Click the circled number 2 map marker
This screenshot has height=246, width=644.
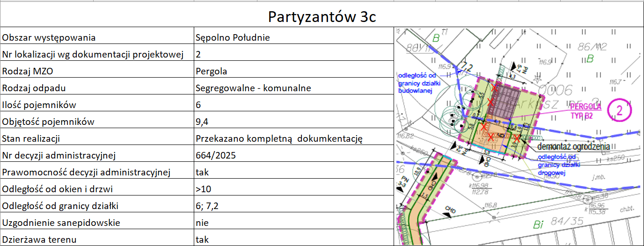tap(619, 110)
